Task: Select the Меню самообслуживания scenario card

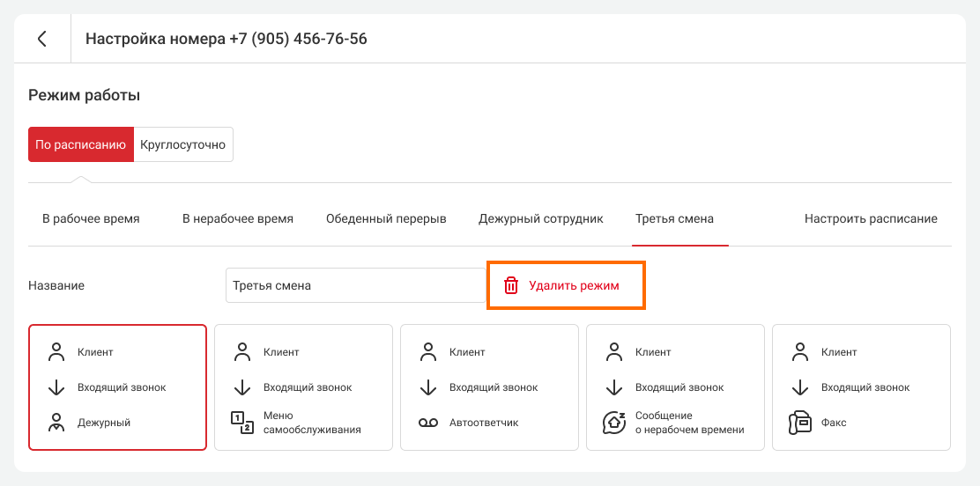Action: coord(304,387)
